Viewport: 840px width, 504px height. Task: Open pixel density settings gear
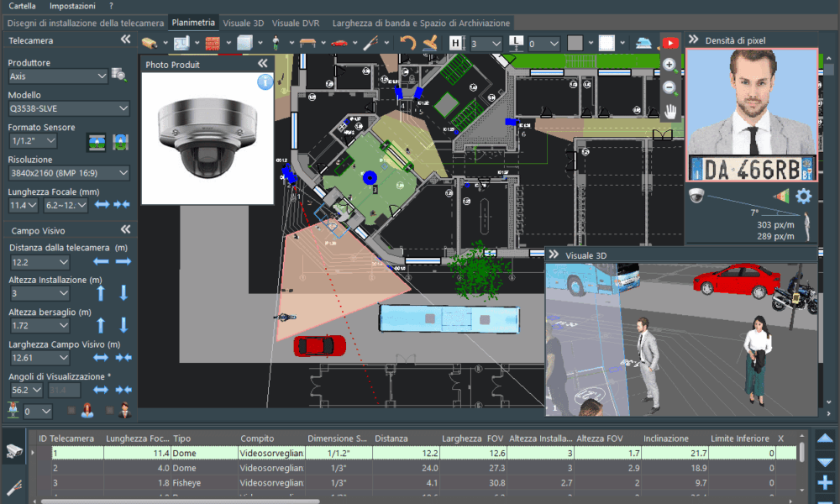803,196
